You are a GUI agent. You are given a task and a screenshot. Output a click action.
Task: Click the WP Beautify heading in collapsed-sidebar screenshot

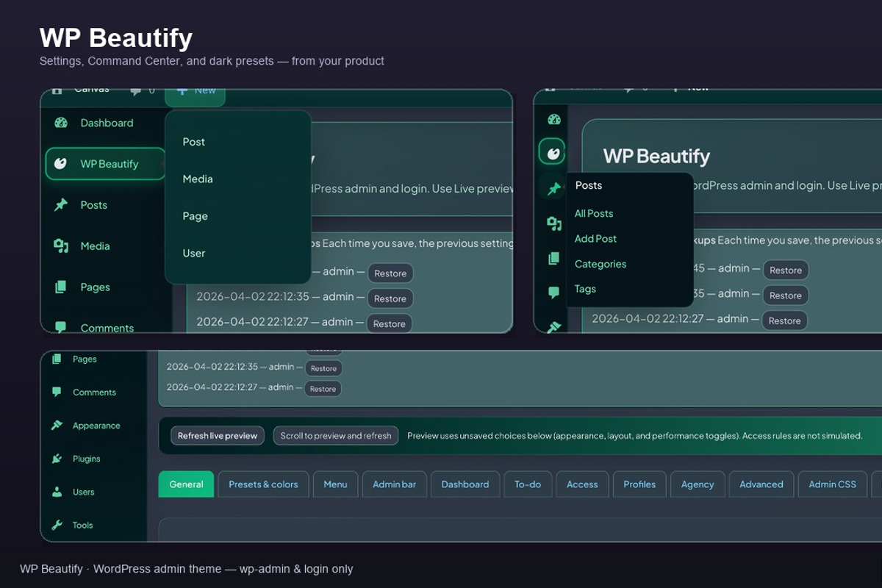click(656, 156)
